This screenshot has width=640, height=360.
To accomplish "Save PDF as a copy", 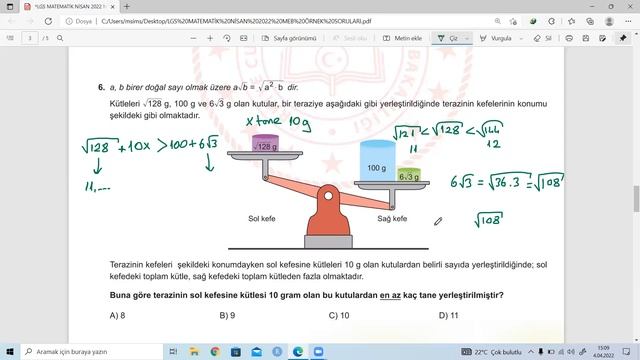I will [602, 38].
